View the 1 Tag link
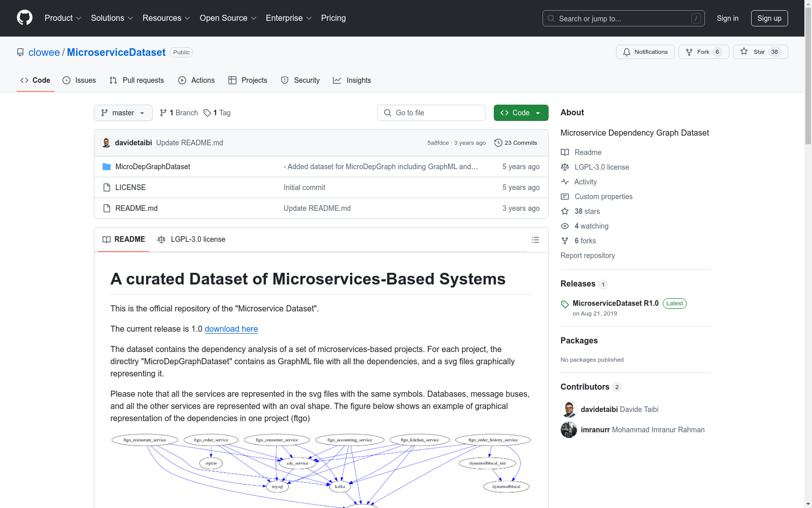This screenshot has height=508, width=812. (x=217, y=113)
